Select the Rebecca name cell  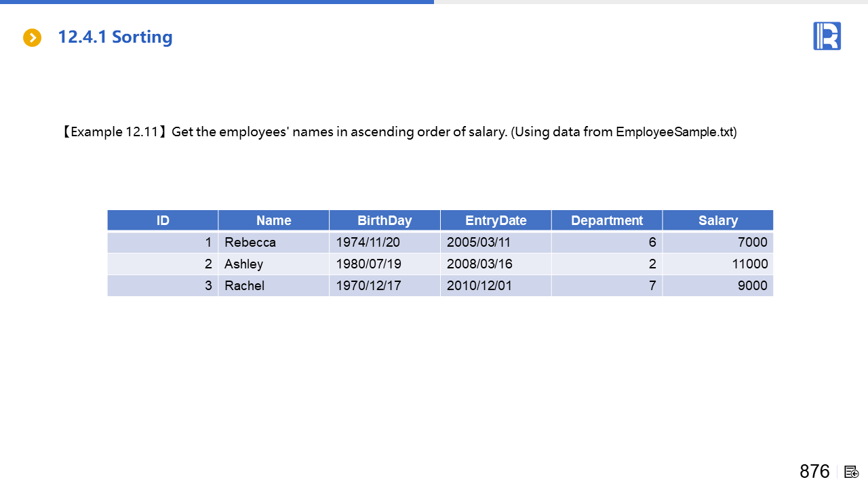(250, 242)
